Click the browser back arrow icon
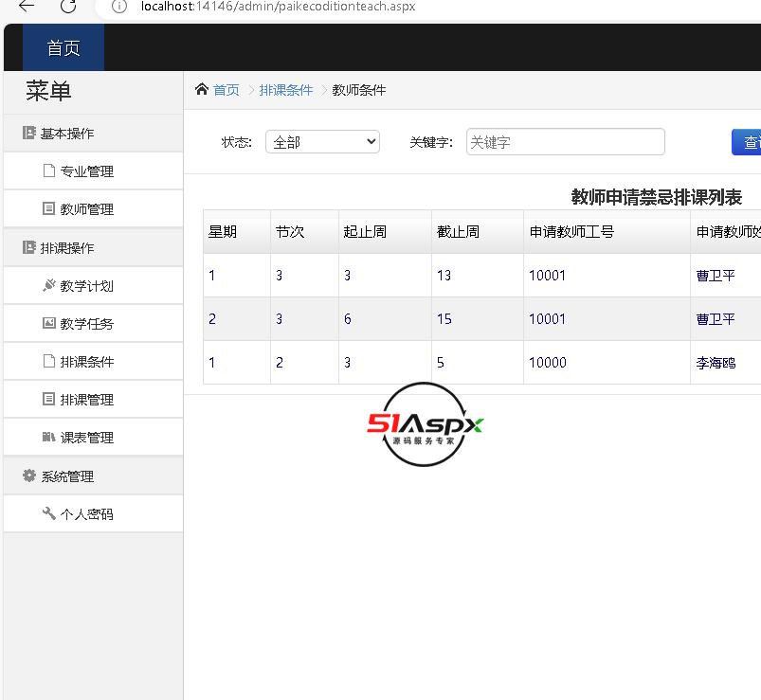Image resolution: width=761 pixels, height=700 pixels. tap(27, 7)
